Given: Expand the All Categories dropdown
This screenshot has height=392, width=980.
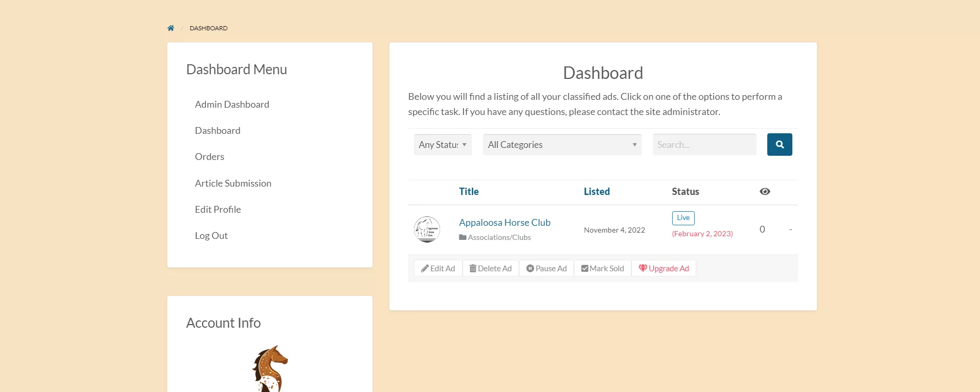Looking at the screenshot, I should pos(562,145).
